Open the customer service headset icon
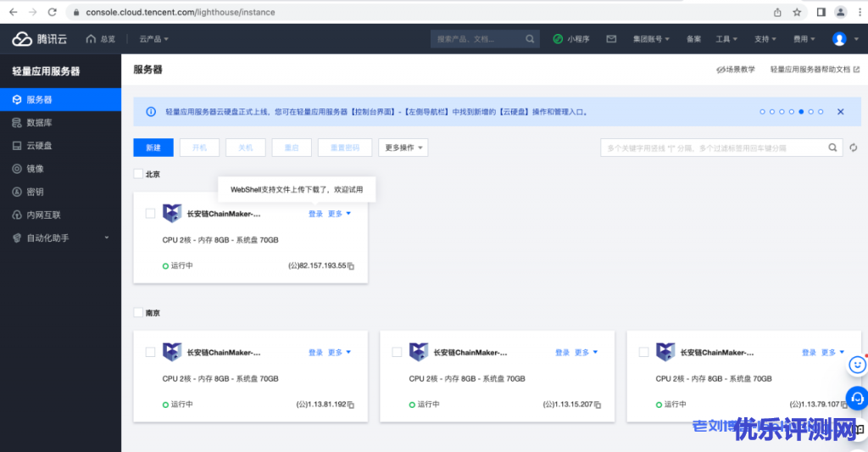This screenshot has height=452, width=868. [857, 396]
